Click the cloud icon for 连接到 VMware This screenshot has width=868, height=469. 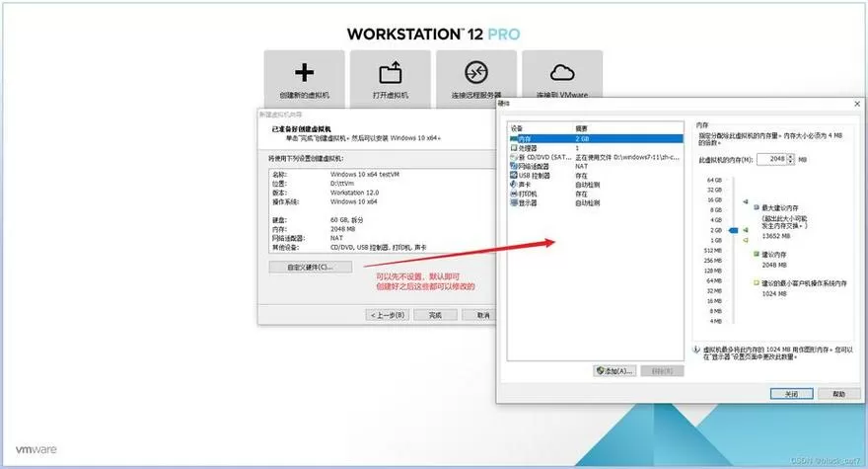562,72
